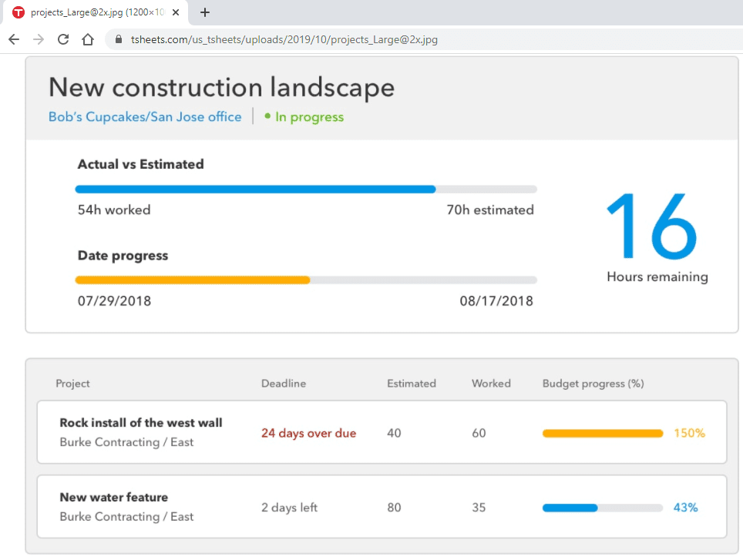This screenshot has height=560, width=743.
Task: Go to the browser home page icon
Action: click(x=88, y=39)
